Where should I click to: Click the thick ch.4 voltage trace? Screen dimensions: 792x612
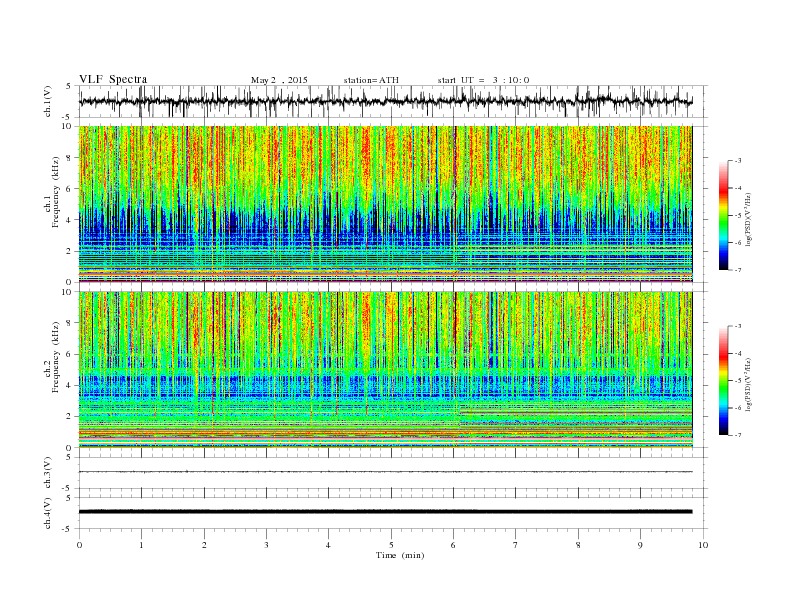(x=386, y=512)
